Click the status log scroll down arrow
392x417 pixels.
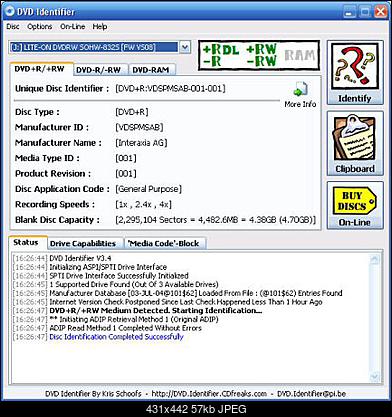375,377
